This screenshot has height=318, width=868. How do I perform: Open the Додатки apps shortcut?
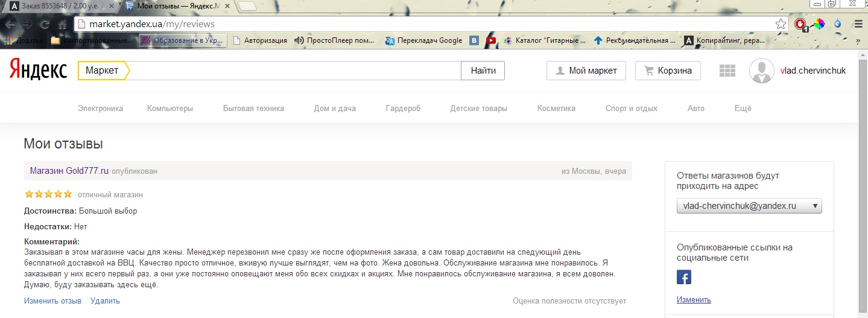pos(25,40)
